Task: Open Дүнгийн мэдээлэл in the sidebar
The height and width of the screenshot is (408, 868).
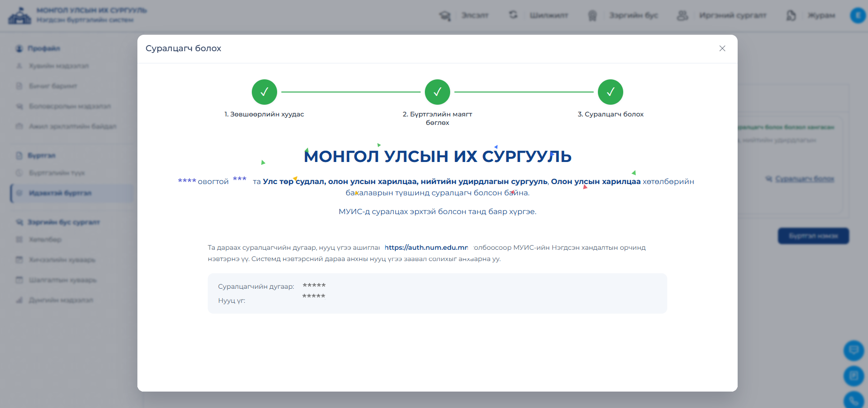Action: click(x=61, y=300)
